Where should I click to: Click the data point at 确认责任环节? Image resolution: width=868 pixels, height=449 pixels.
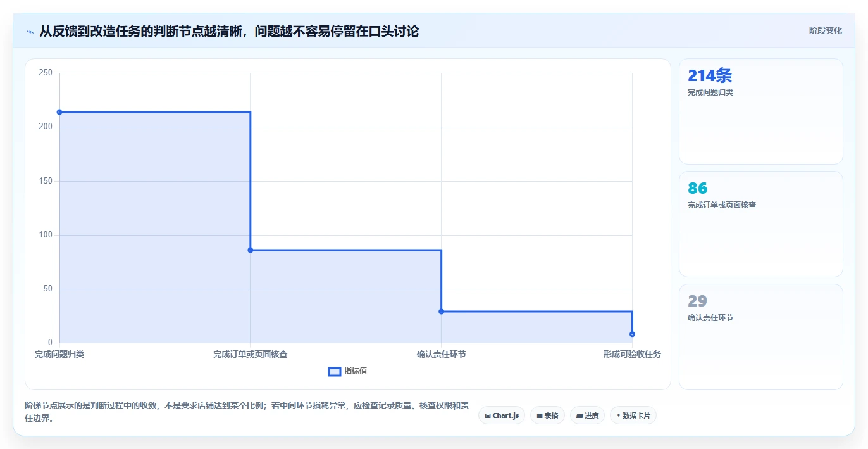(442, 312)
